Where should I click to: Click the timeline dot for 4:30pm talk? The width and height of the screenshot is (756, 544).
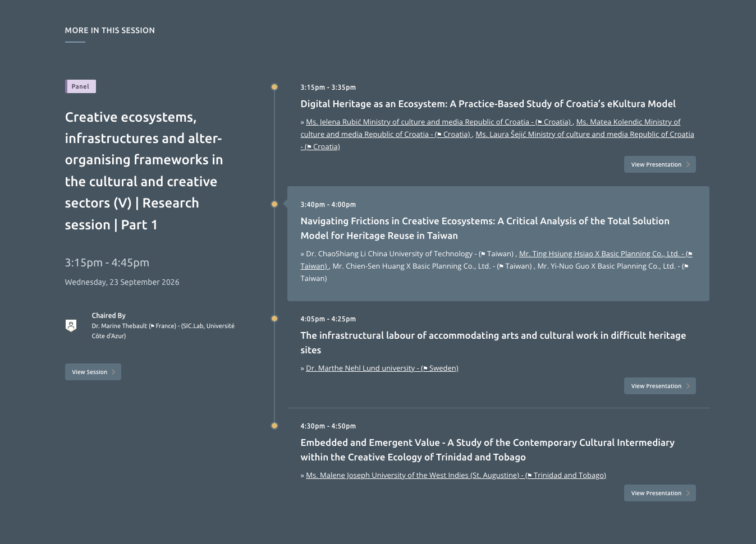tap(274, 426)
